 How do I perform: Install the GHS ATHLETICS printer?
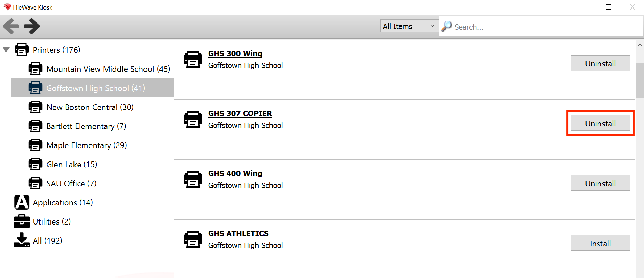[600, 243]
